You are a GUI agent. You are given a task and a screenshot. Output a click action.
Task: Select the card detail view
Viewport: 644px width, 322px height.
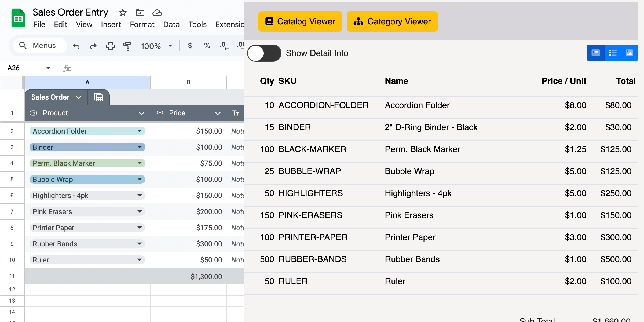coord(596,53)
